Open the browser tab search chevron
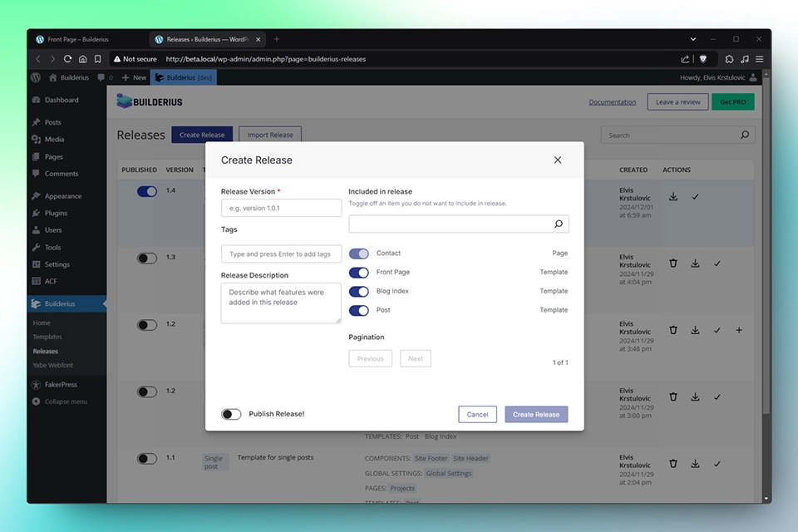The height and width of the screenshot is (532, 798). click(x=693, y=38)
